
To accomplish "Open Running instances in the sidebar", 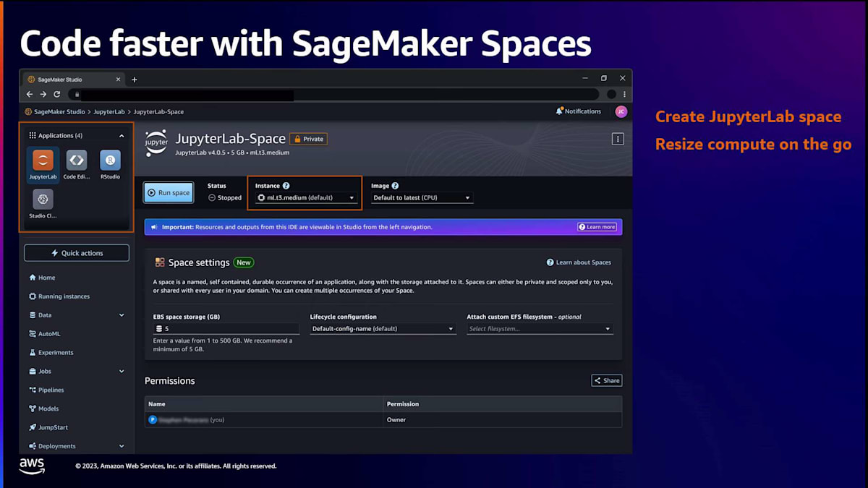I will point(59,296).
